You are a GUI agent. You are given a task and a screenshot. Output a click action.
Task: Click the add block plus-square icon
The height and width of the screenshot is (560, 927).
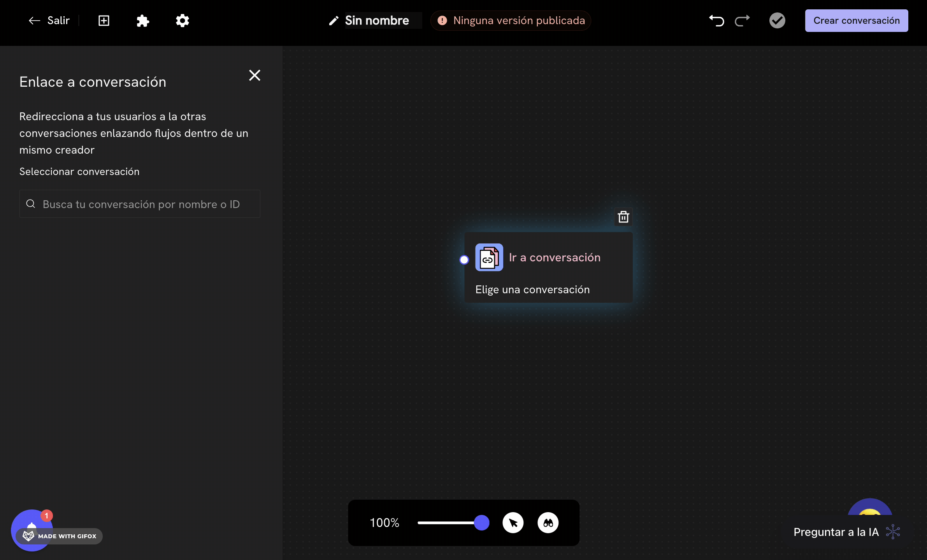click(104, 21)
